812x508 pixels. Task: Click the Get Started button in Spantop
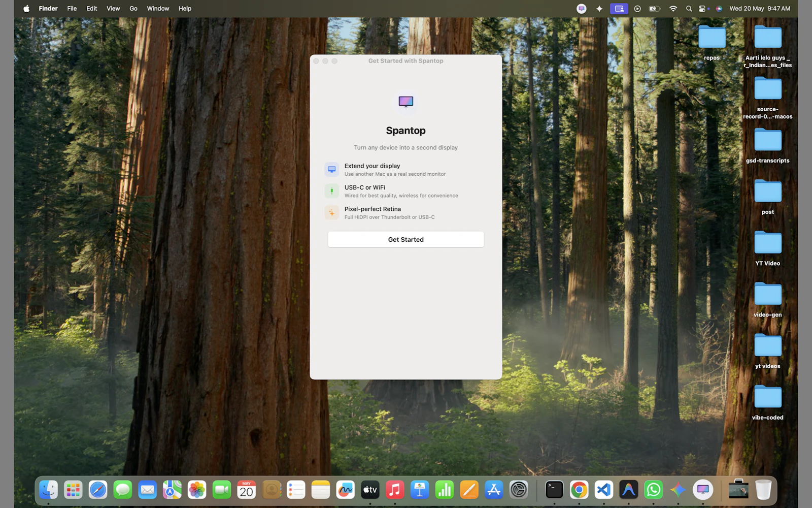(405, 239)
